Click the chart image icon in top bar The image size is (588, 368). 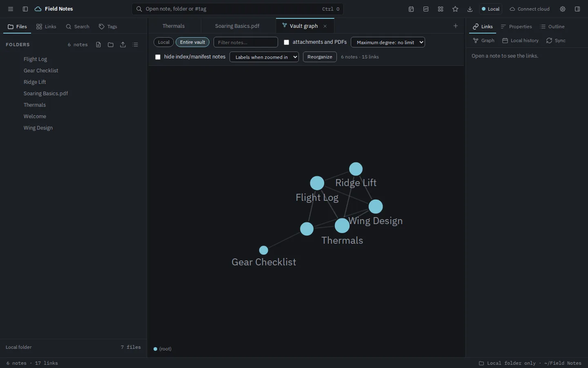coord(426,9)
